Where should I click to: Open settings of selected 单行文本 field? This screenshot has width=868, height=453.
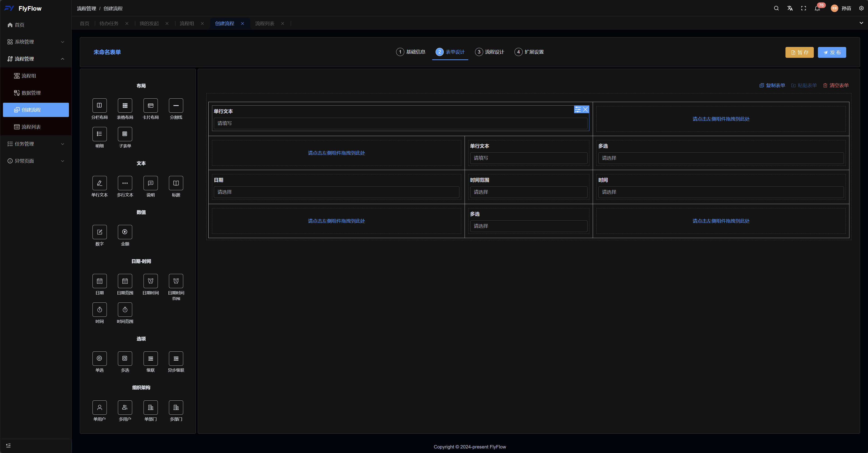(578, 110)
